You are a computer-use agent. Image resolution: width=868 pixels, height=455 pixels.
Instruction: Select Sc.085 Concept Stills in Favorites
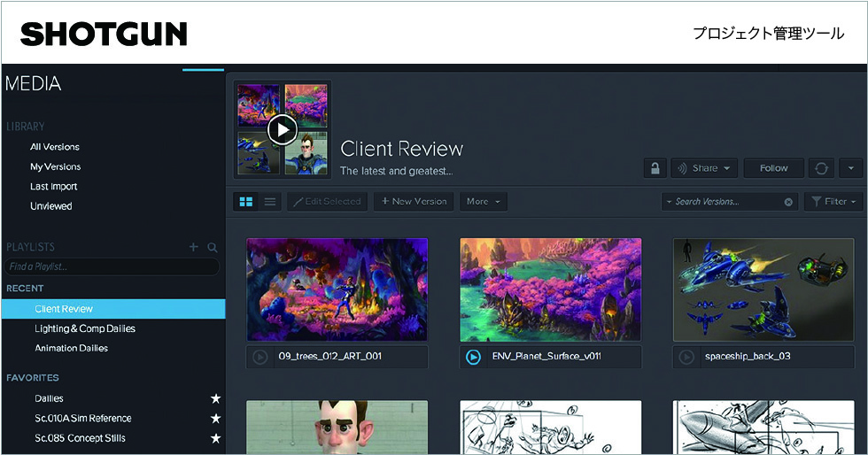[x=80, y=438]
